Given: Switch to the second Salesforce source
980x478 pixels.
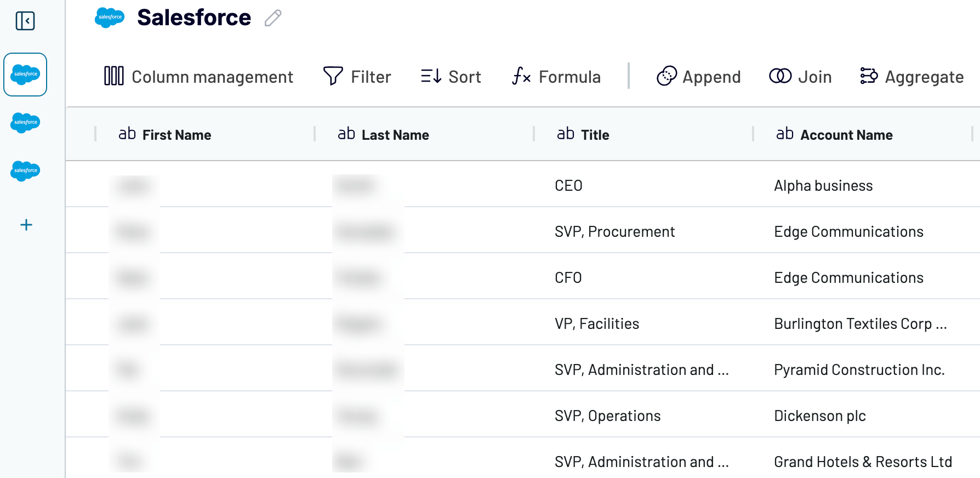Looking at the screenshot, I should pos(25,123).
